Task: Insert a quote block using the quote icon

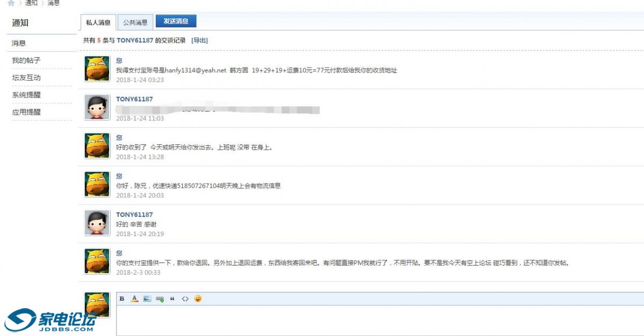Action: tap(171, 300)
